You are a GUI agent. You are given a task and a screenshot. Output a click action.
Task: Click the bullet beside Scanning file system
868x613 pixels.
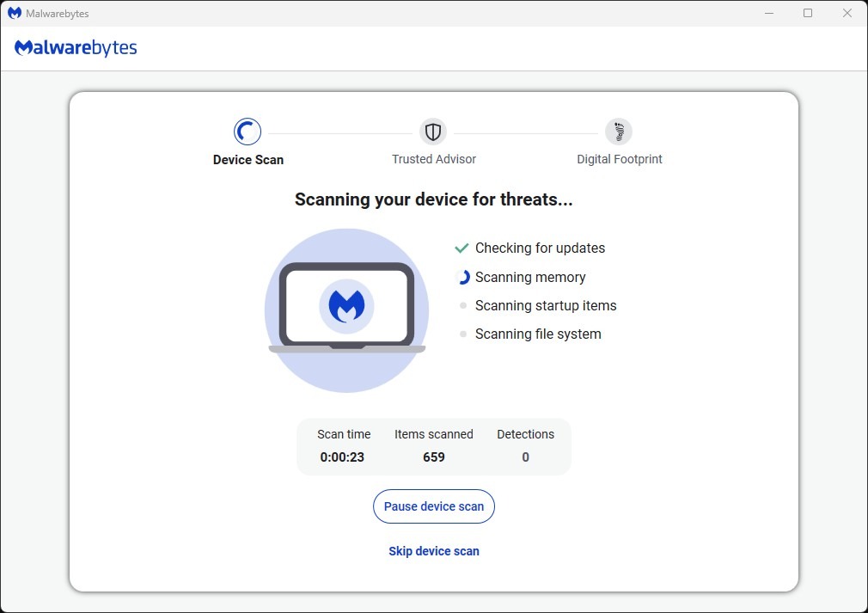pos(463,334)
